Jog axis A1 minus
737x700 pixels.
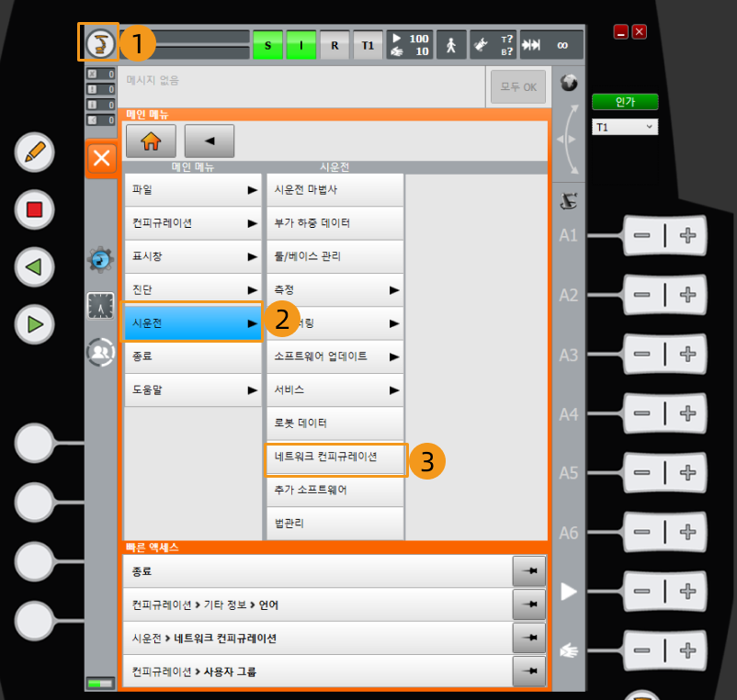point(642,235)
